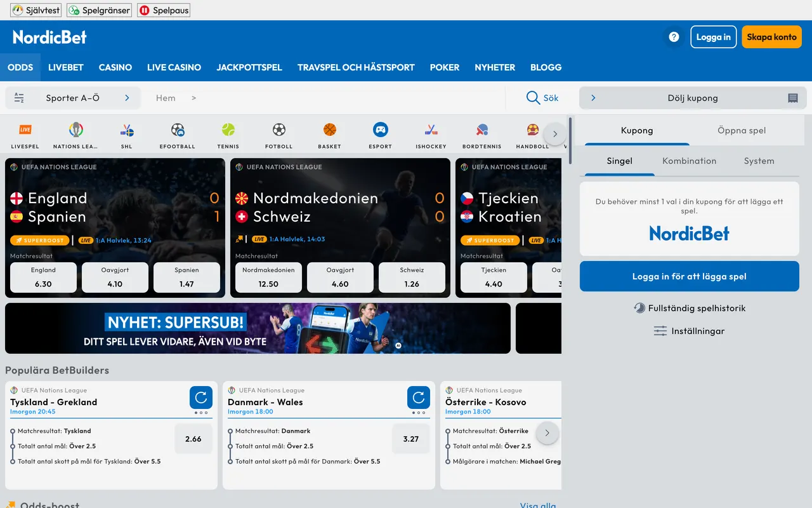Select System bet type tab
Image resolution: width=812 pixels, height=508 pixels.
click(759, 161)
